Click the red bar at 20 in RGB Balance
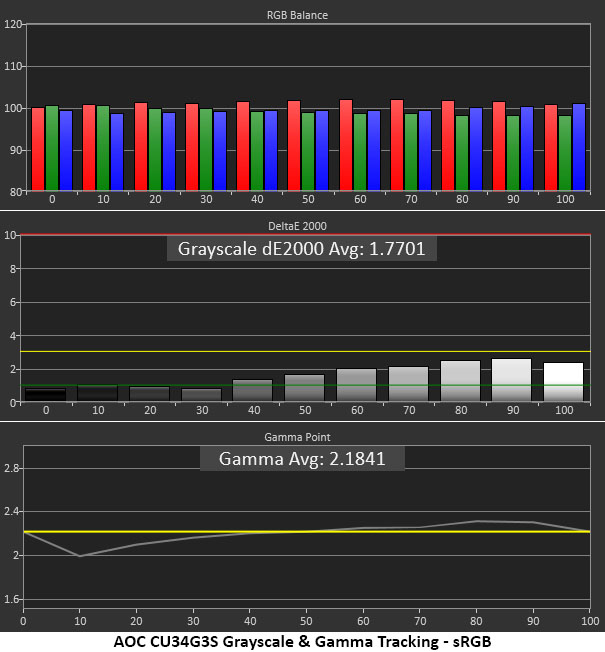 tap(141, 147)
